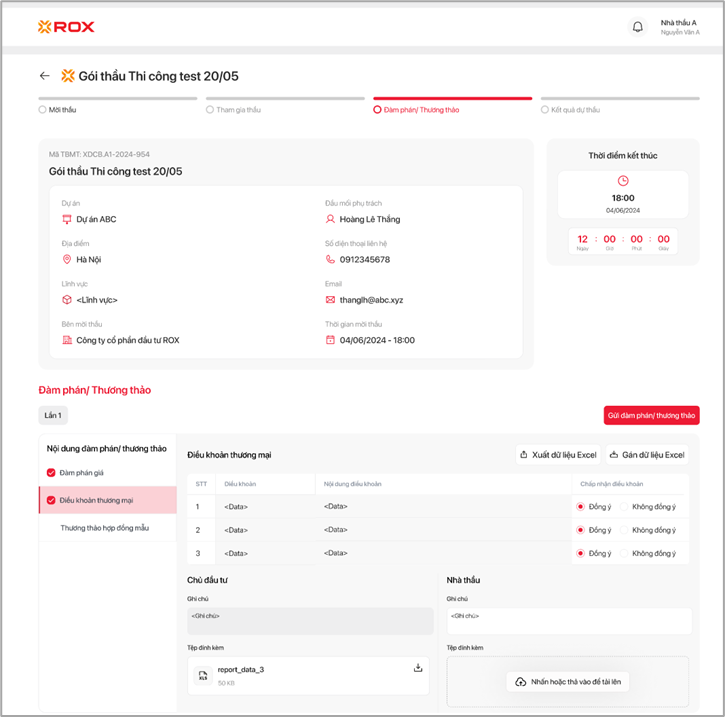725x717 pixels.
Task: Select 'Không đồng ý' for row 2
Action: coord(625,530)
